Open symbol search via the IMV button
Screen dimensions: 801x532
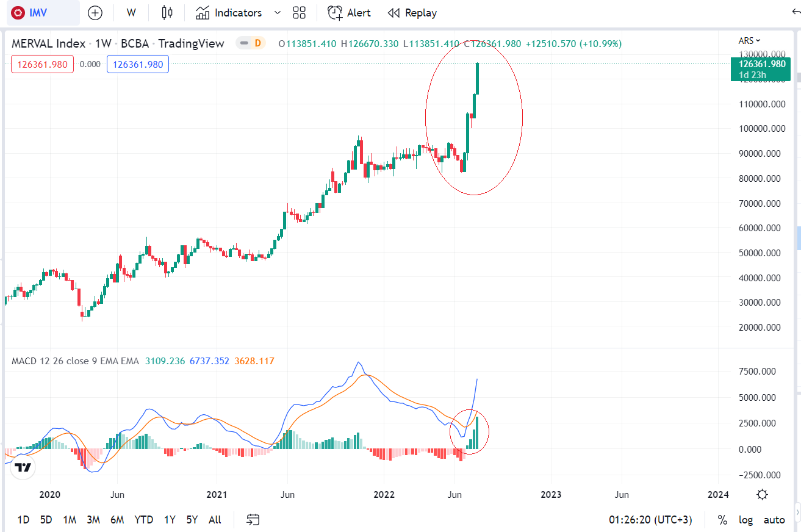click(x=43, y=13)
